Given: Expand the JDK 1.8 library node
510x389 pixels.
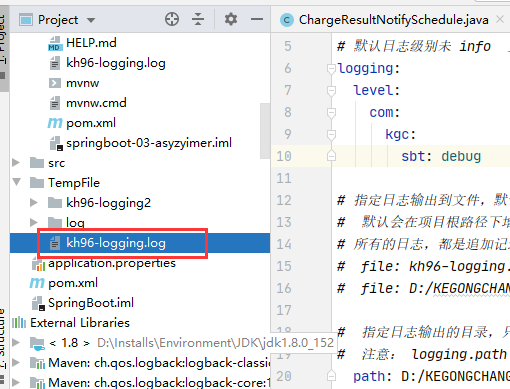Looking at the screenshot, I should tap(16, 343).
